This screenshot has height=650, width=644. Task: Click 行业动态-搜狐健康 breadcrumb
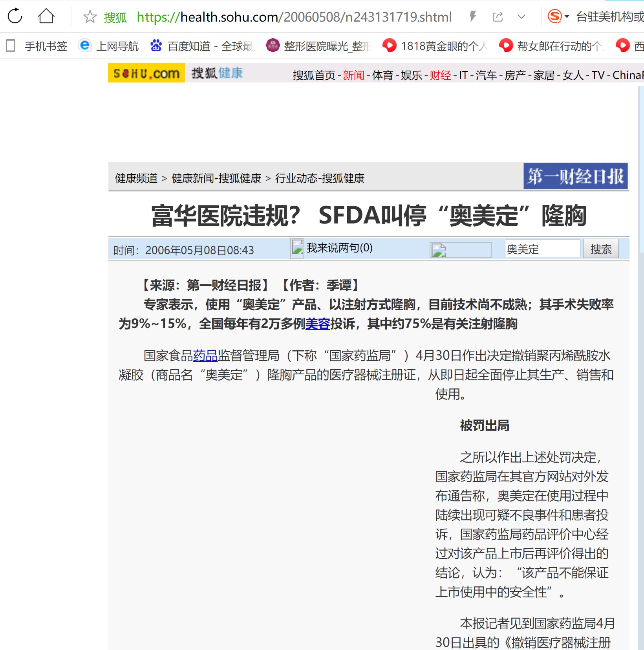(320, 178)
